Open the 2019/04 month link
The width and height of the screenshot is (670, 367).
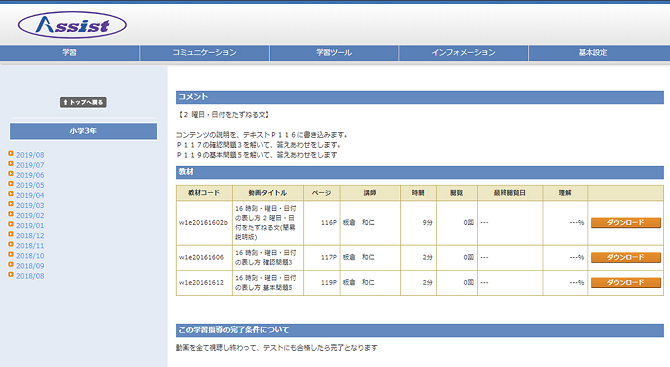tap(30, 195)
